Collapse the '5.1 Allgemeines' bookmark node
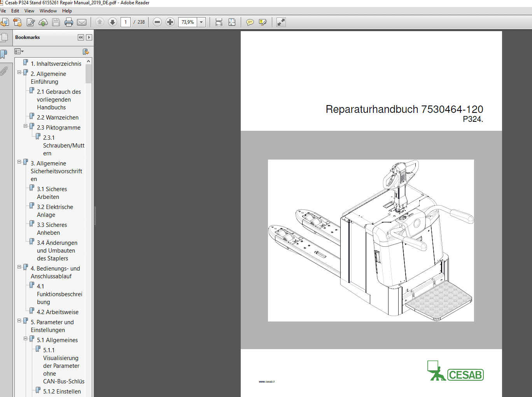 point(26,339)
